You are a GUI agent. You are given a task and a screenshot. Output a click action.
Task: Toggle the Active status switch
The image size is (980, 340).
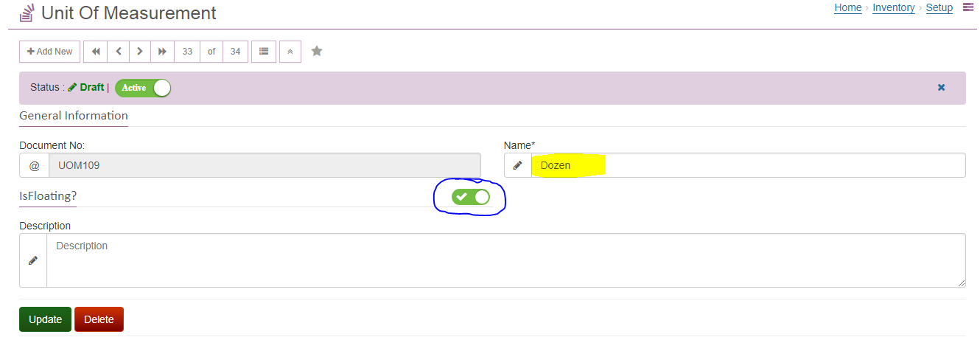[x=143, y=88]
